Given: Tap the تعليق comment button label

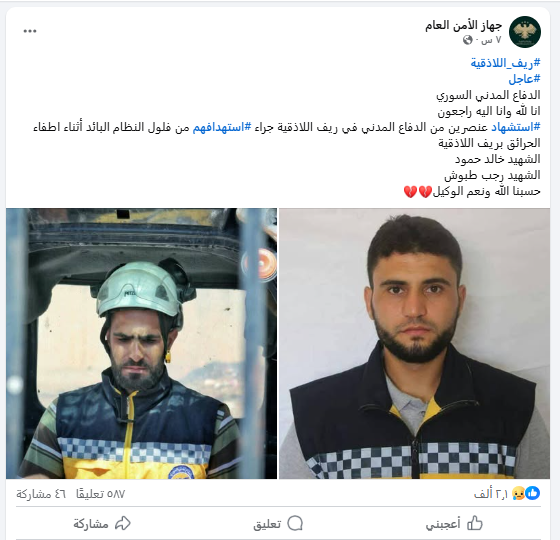Looking at the screenshot, I should 267,524.
